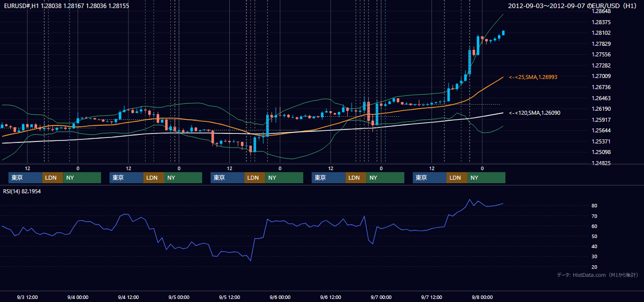Select the white <-<120,SMA,1.26090 label

tap(535, 113)
